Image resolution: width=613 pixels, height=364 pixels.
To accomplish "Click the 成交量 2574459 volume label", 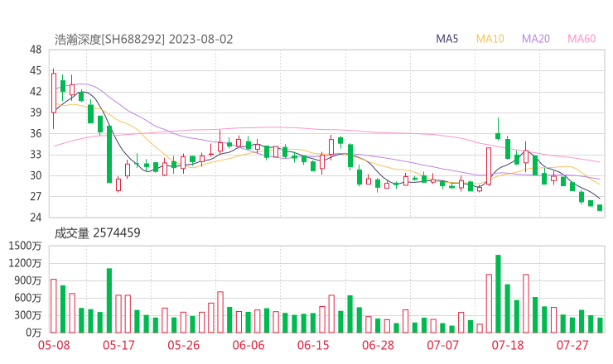I will point(98,233).
